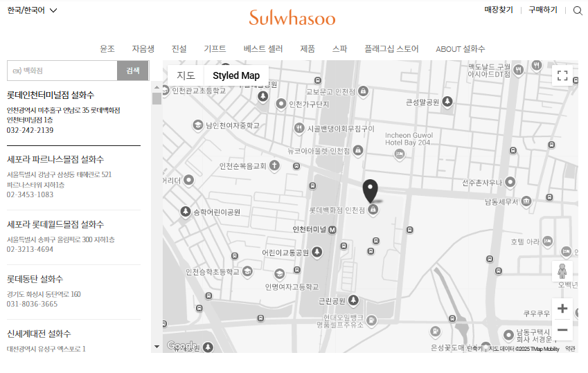This screenshot has height=373, width=588.
Task: Click phone number 032-242-2139
Action: point(30,130)
